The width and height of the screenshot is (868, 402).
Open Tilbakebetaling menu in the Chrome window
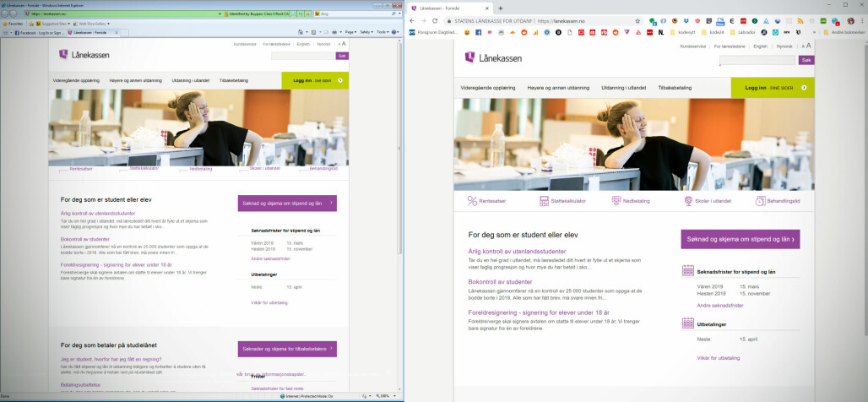(x=675, y=88)
